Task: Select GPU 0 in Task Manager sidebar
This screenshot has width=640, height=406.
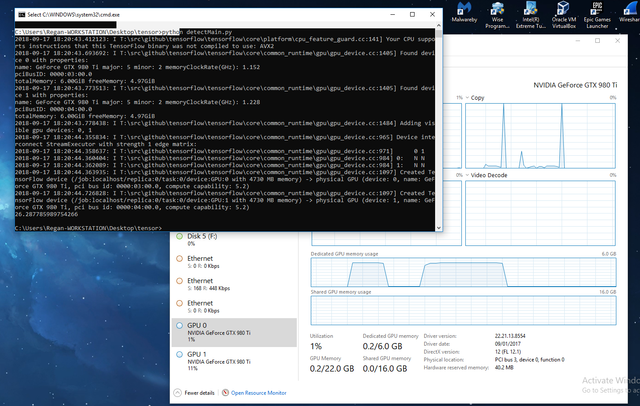Action: (234, 332)
